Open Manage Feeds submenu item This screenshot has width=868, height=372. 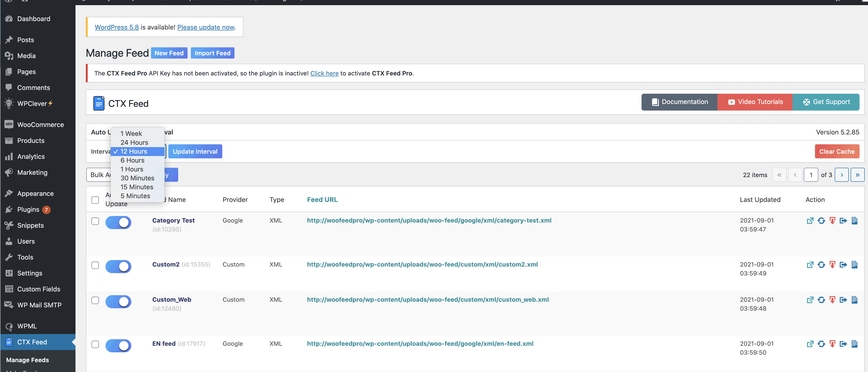click(28, 360)
